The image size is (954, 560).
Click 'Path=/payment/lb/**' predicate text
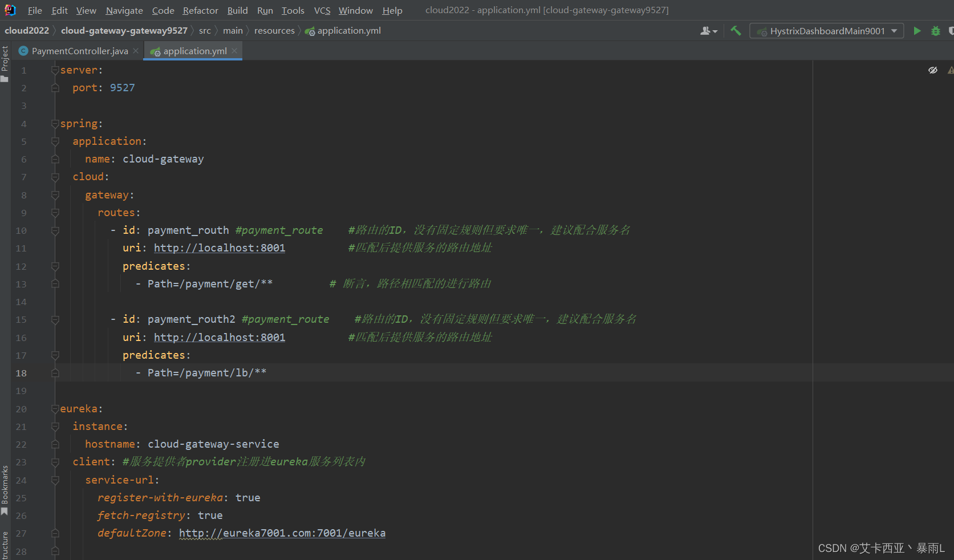(x=207, y=373)
